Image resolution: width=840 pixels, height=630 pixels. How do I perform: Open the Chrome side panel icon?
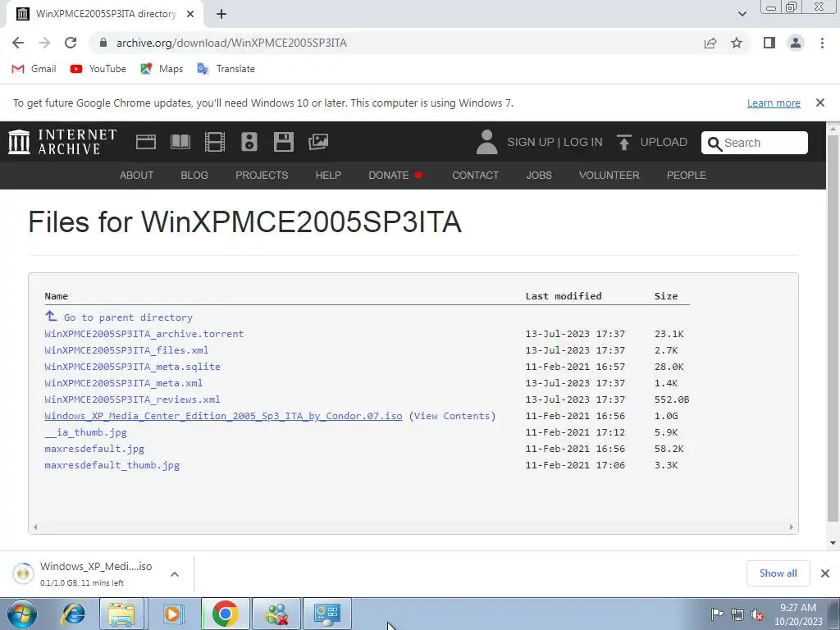(769, 43)
